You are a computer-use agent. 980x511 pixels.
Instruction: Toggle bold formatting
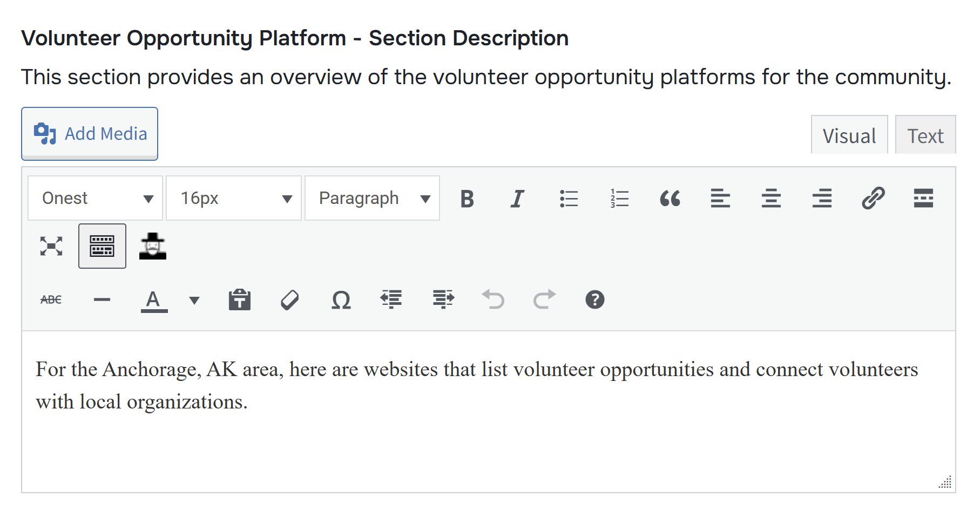[467, 199]
